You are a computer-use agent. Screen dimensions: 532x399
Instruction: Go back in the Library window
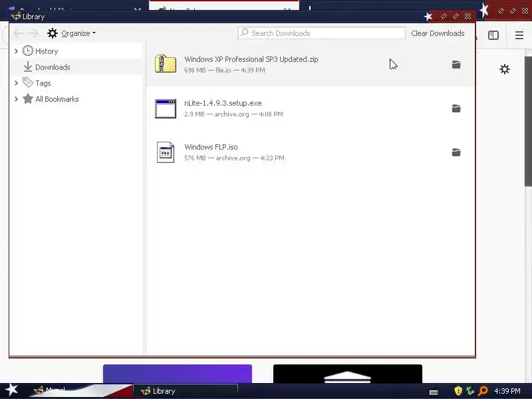pos(19,33)
